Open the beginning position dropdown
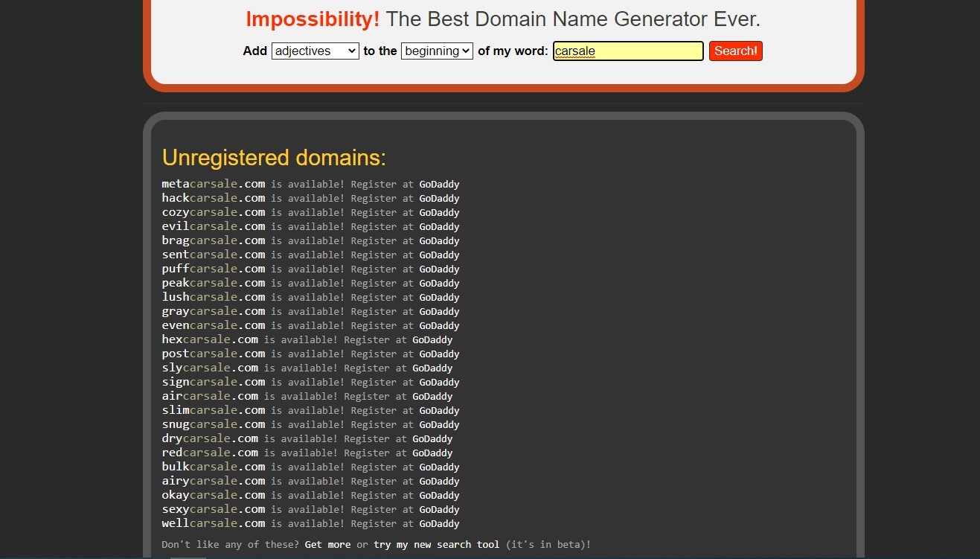The height and width of the screenshot is (559, 980). coord(437,51)
